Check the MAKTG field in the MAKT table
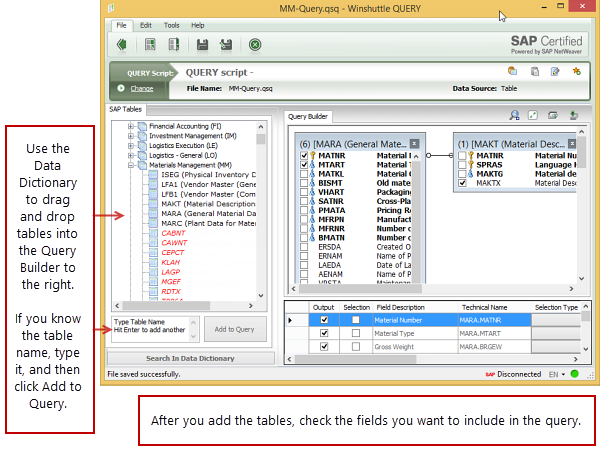Viewport: 600px width, 455px height. coord(462,174)
